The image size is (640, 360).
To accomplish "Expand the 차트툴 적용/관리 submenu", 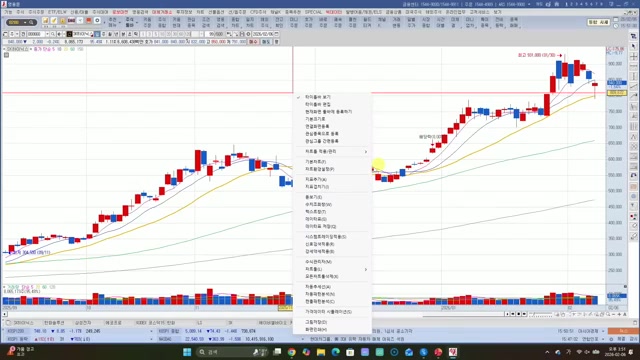I will pos(333,151).
